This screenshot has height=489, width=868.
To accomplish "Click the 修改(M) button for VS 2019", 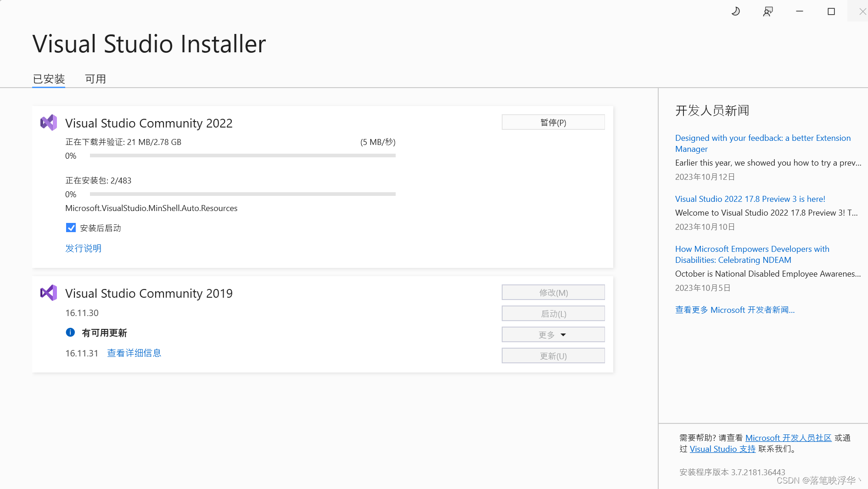I will [553, 292].
